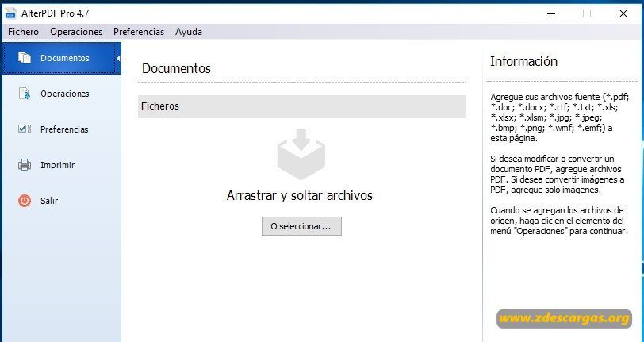Collapse sidebar using the Documentos arrow
The width and height of the screenshot is (644, 342).
point(118,59)
